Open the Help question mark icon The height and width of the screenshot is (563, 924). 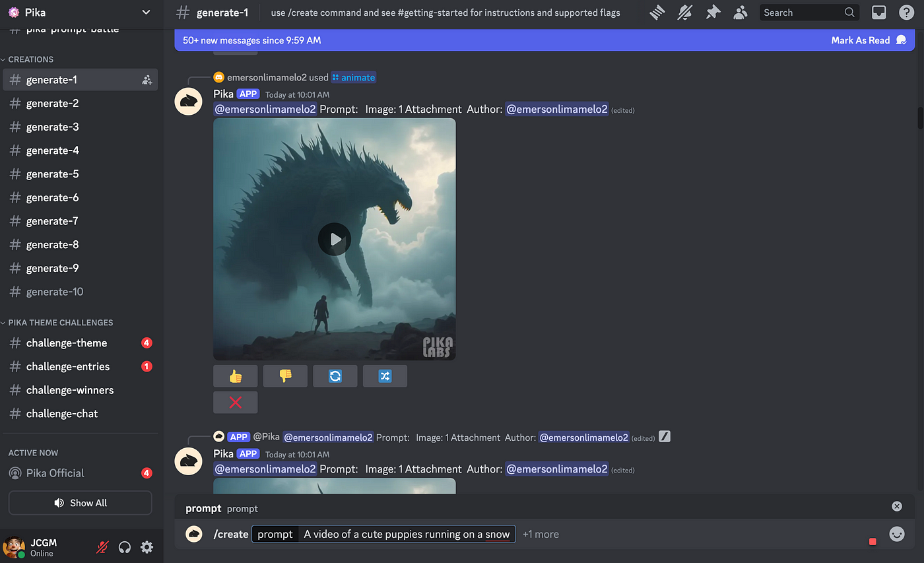(906, 12)
